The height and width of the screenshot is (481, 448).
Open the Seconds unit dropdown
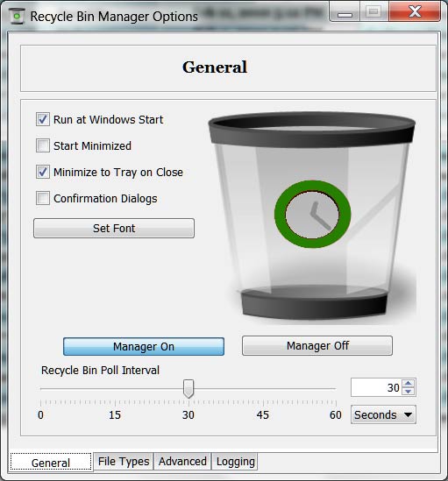tap(383, 414)
